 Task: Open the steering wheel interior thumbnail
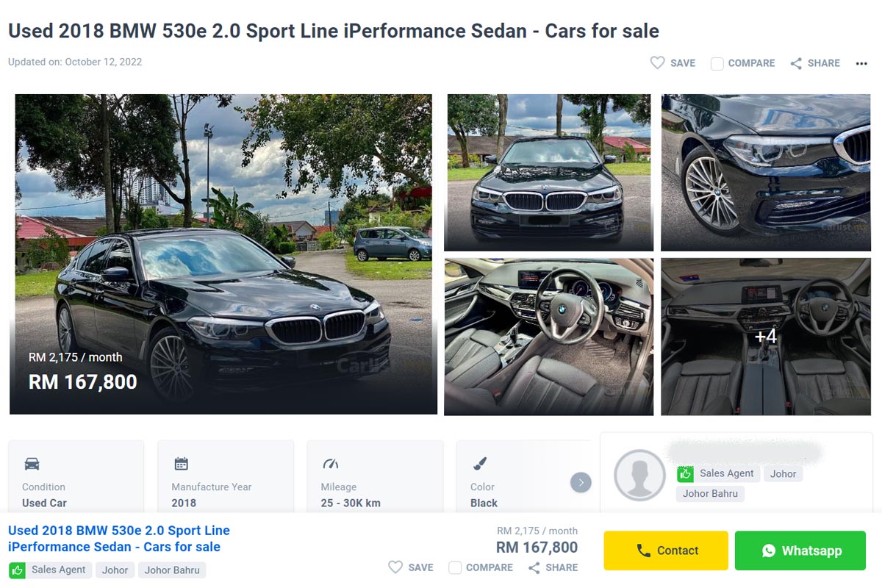point(548,336)
